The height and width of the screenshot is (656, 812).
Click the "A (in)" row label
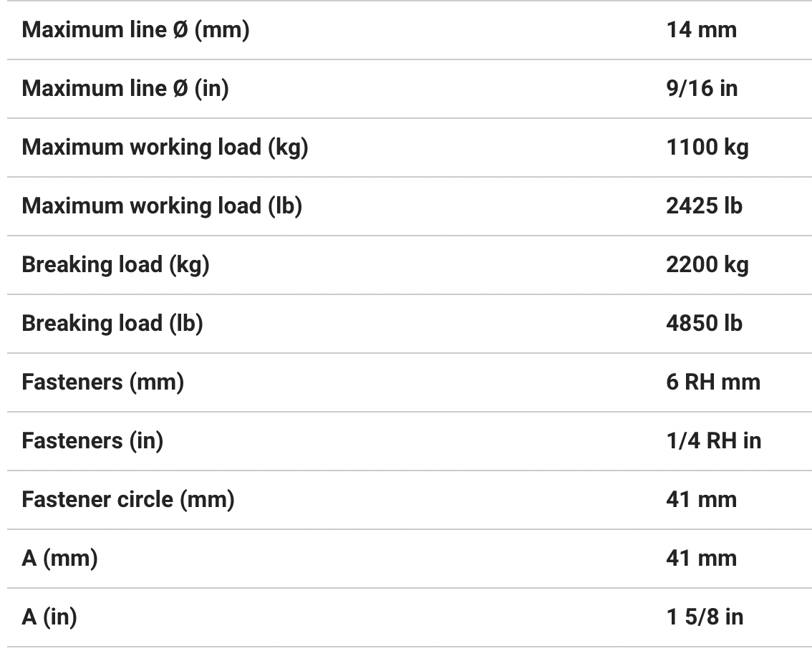pos(49,617)
